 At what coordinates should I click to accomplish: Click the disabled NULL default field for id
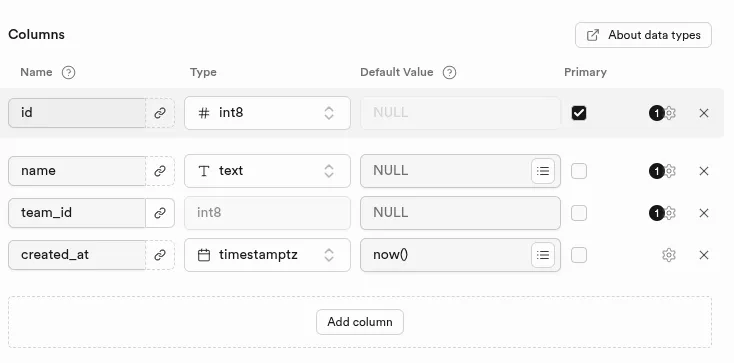pos(460,113)
